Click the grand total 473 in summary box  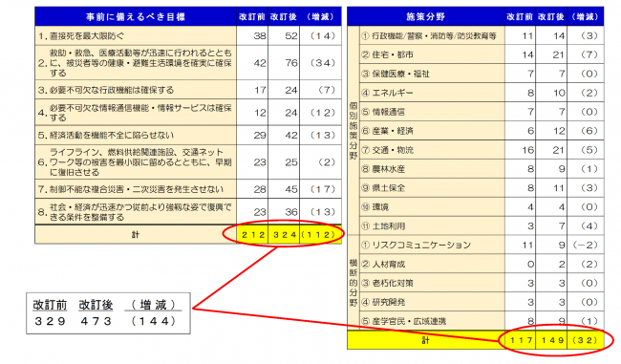pyautogui.click(x=96, y=321)
